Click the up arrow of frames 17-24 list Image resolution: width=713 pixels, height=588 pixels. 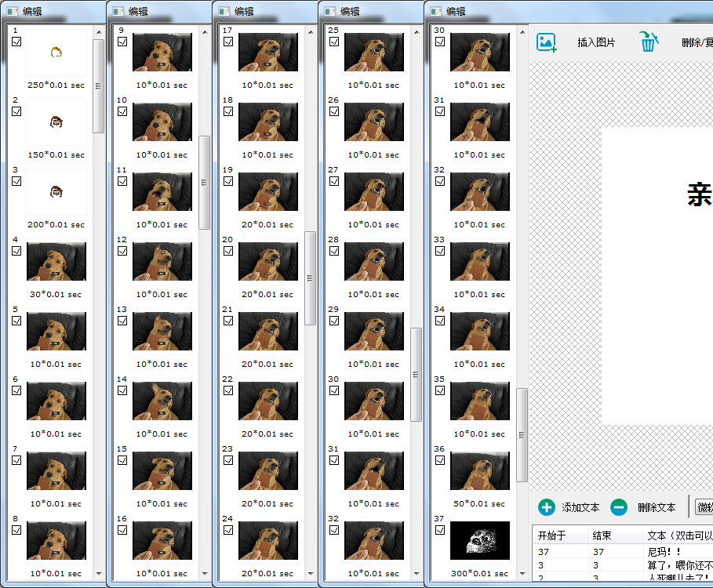[x=310, y=32]
